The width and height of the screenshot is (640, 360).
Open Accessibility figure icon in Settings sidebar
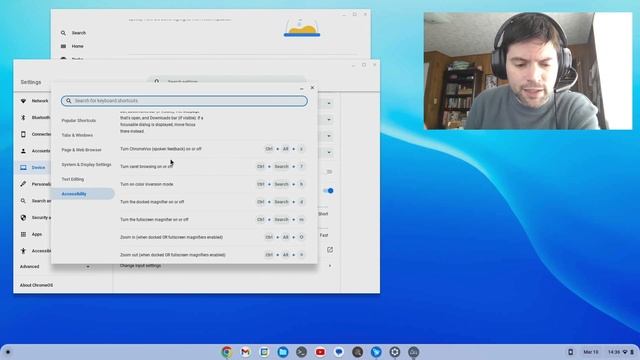pos(23,251)
